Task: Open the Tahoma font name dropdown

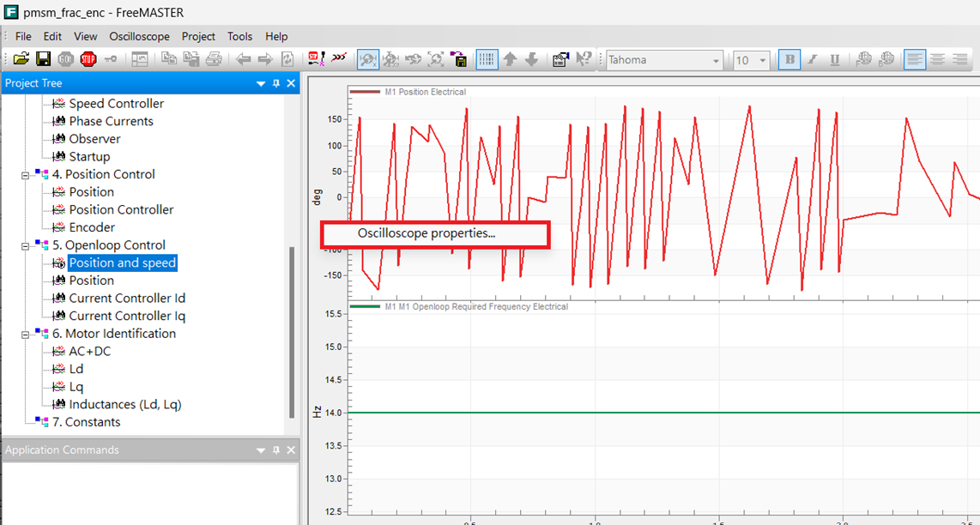Action: 717,60
